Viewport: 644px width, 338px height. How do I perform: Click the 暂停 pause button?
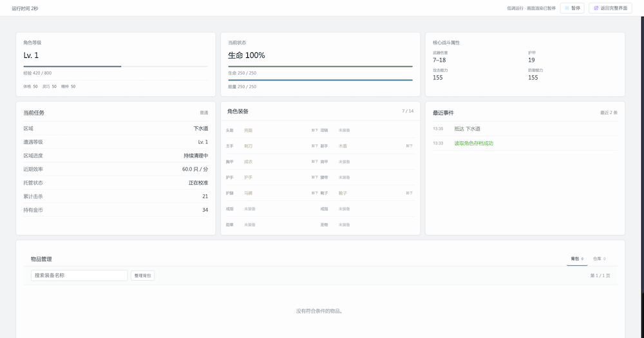click(x=572, y=8)
